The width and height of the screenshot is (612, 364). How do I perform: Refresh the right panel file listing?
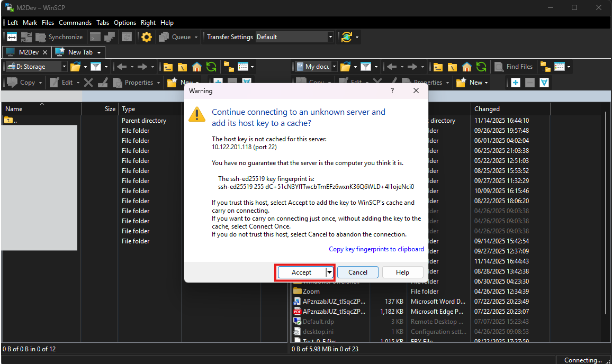pos(481,67)
